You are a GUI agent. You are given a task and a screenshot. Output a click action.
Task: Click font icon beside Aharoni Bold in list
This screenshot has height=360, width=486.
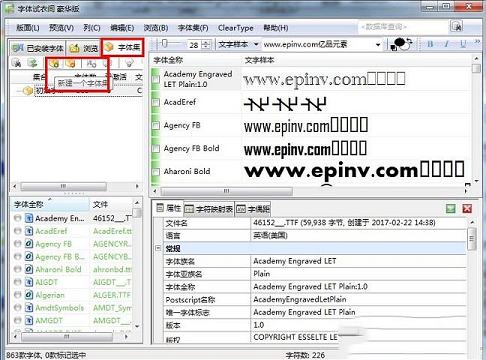[29, 269]
